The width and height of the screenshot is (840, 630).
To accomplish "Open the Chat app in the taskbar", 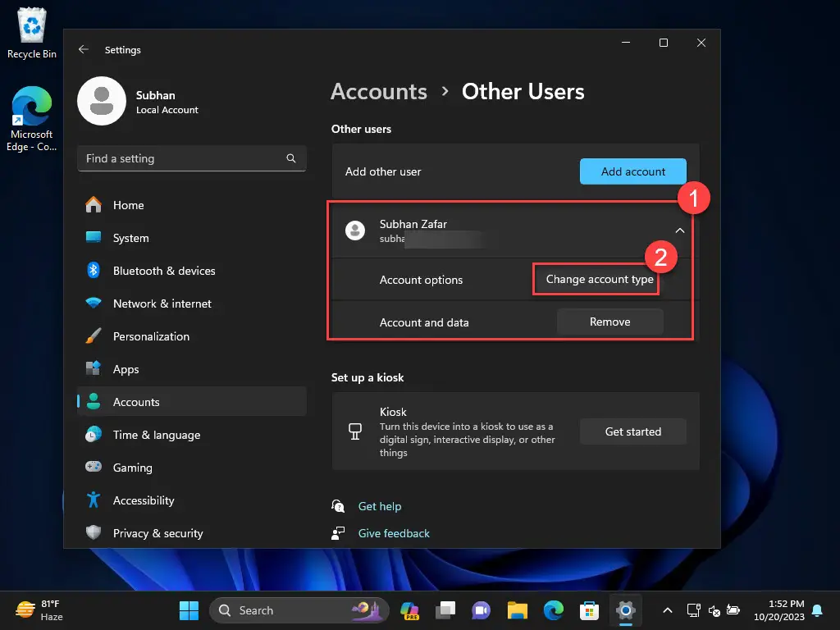I will (481, 610).
